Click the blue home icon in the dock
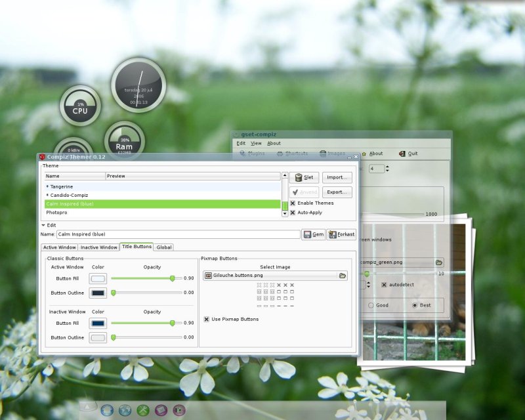525x420 pixels. [107, 410]
